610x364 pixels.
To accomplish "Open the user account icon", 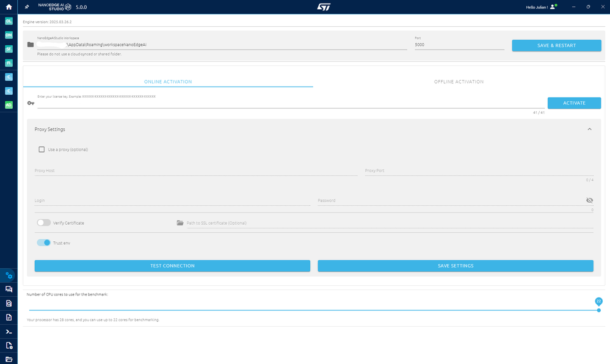I will 553,7.
